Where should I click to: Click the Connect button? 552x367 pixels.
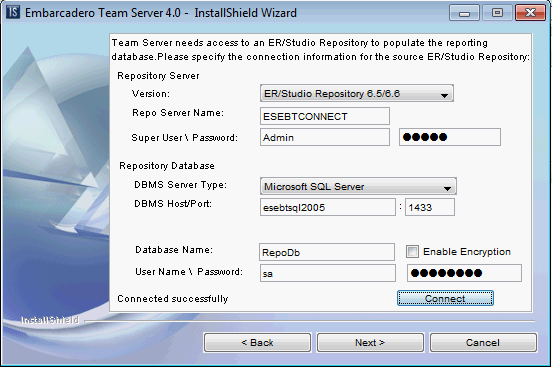445,298
